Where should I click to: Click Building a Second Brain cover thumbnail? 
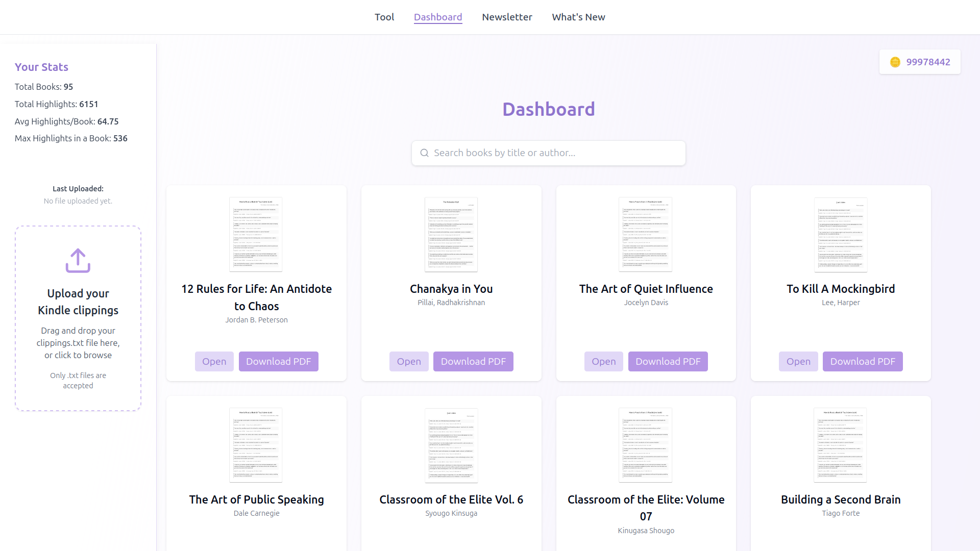point(841,445)
